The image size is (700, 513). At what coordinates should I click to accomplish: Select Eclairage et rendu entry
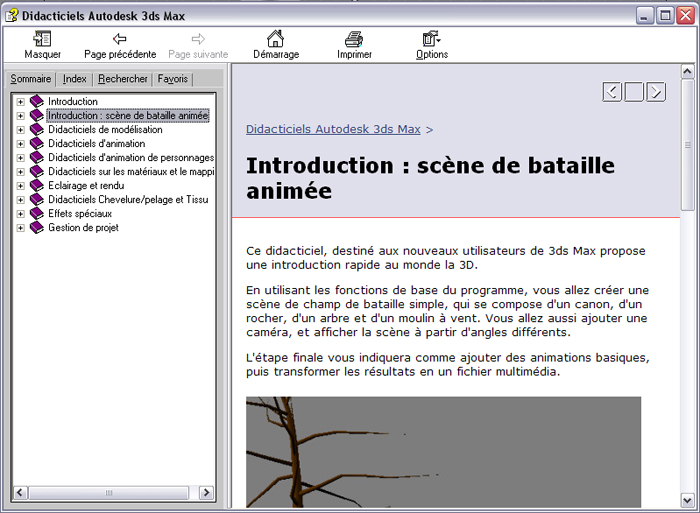point(86,185)
